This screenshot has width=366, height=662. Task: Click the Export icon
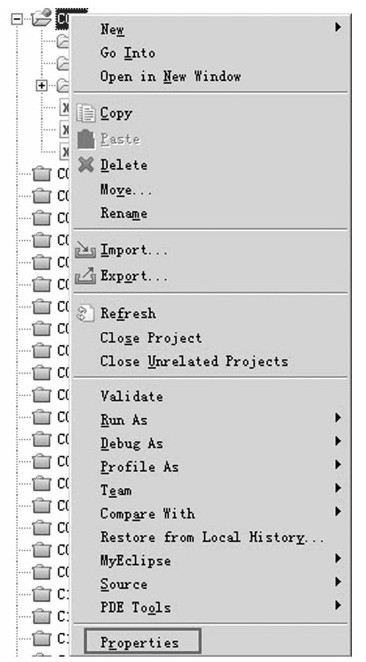[85, 276]
